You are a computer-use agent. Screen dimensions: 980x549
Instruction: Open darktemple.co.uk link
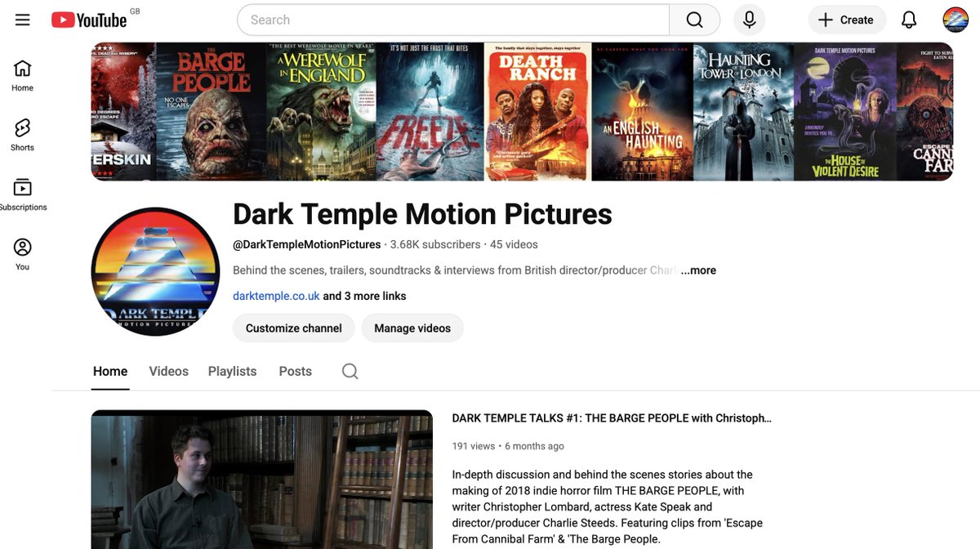(x=276, y=296)
